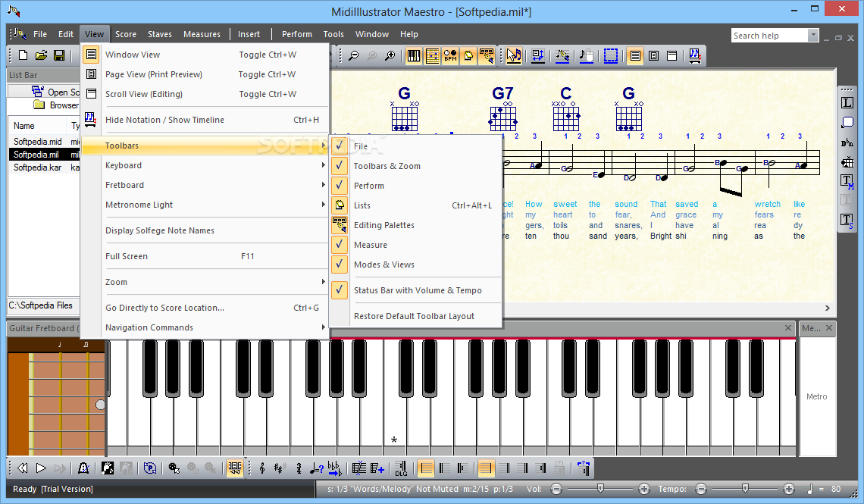
Task: Click the key signature sharps icon
Action: coord(280,468)
